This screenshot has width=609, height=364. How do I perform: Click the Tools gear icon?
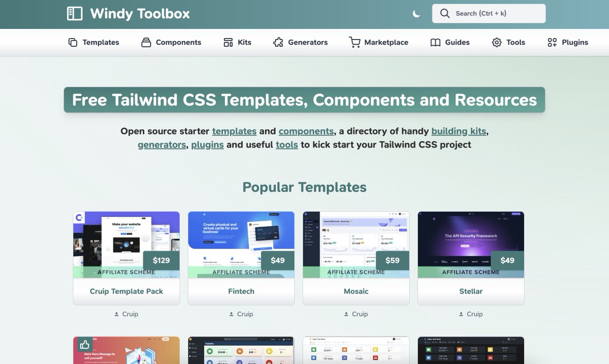pos(497,43)
